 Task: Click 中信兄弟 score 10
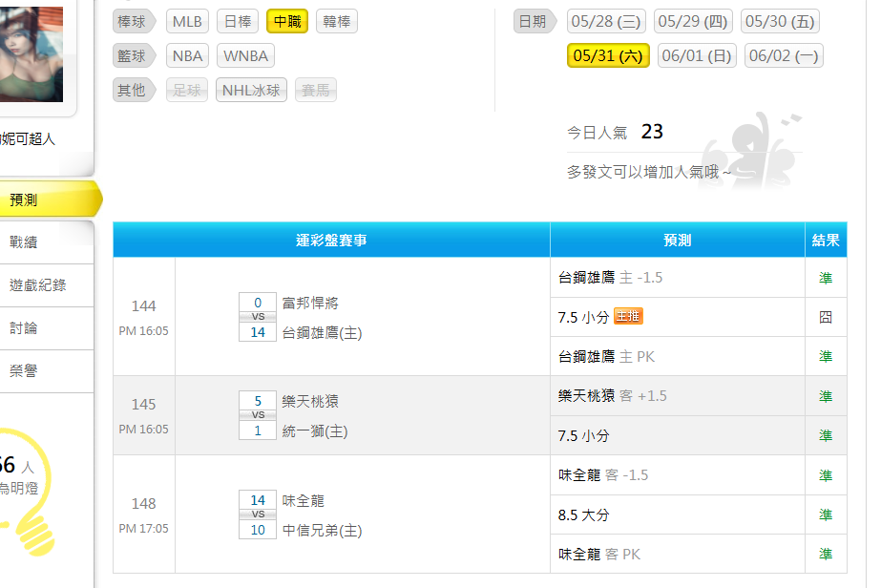[258, 530]
